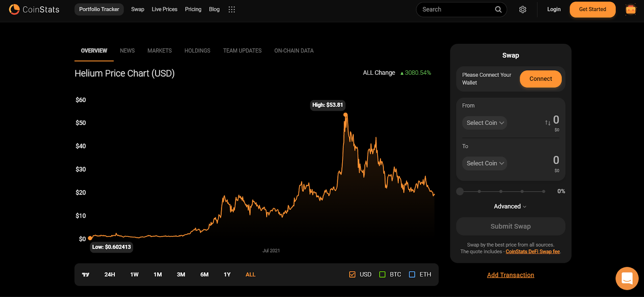Click the Connect wallet button
The height and width of the screenshot is (297, 644).
(541, 79)
